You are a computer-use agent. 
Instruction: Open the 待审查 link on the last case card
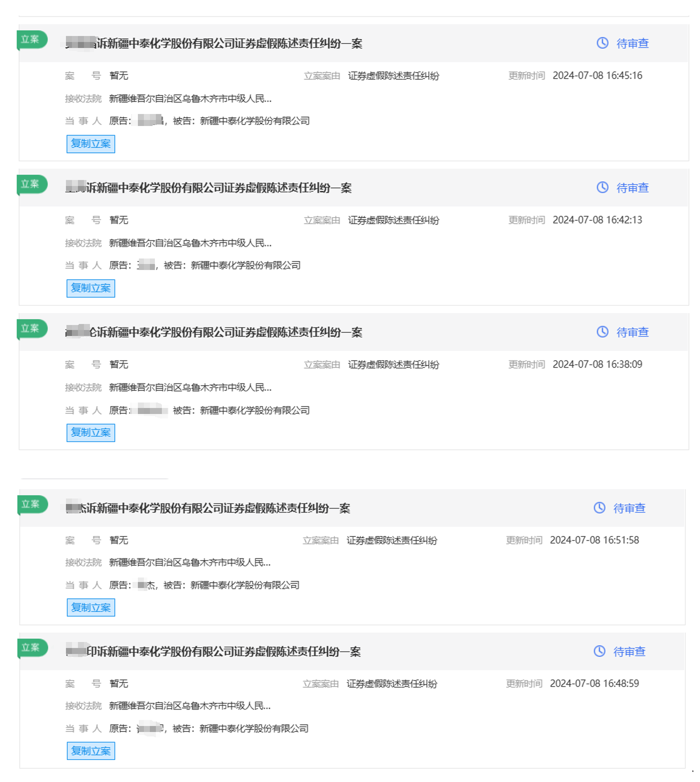coord(629,651)
